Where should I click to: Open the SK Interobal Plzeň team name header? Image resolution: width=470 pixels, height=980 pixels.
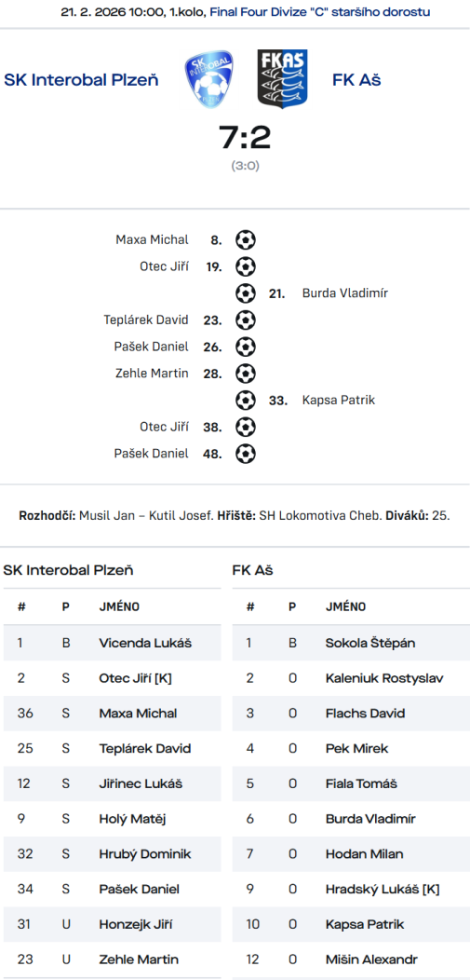click(x=81, y=80)
